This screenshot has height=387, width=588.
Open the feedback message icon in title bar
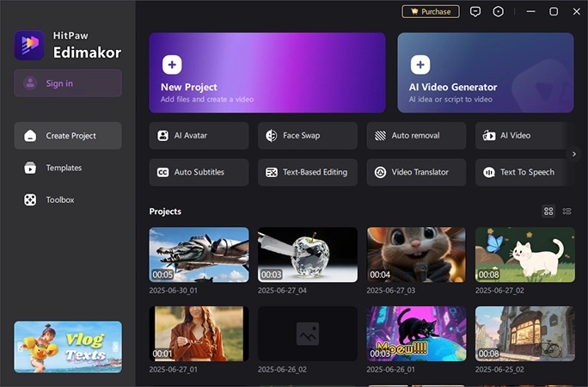475,12
